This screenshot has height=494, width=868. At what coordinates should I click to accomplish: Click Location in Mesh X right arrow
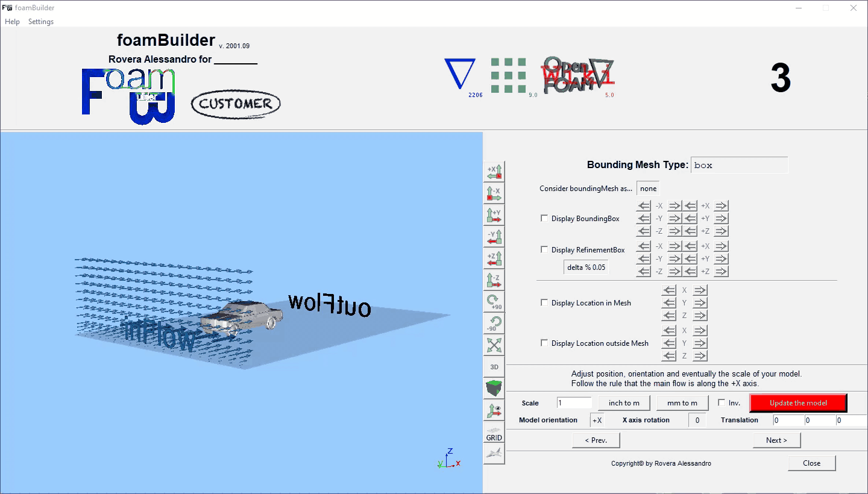[700, 290]
